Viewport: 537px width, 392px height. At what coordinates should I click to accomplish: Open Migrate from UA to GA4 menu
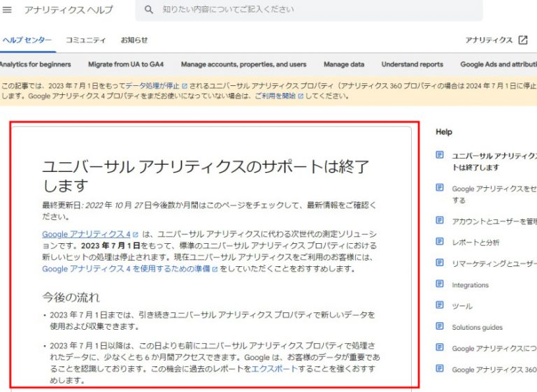pyautogui.click(x=126, y=64)
